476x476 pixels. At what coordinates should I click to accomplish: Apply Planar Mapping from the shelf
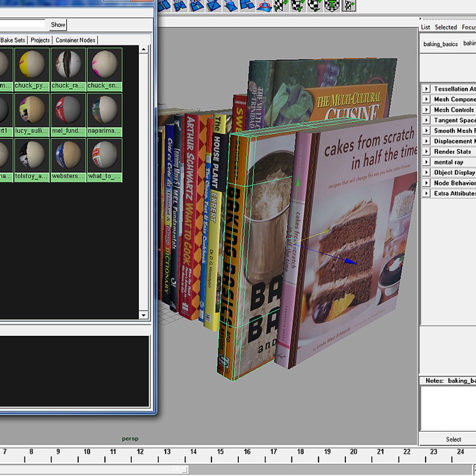(x=280, y=6)
